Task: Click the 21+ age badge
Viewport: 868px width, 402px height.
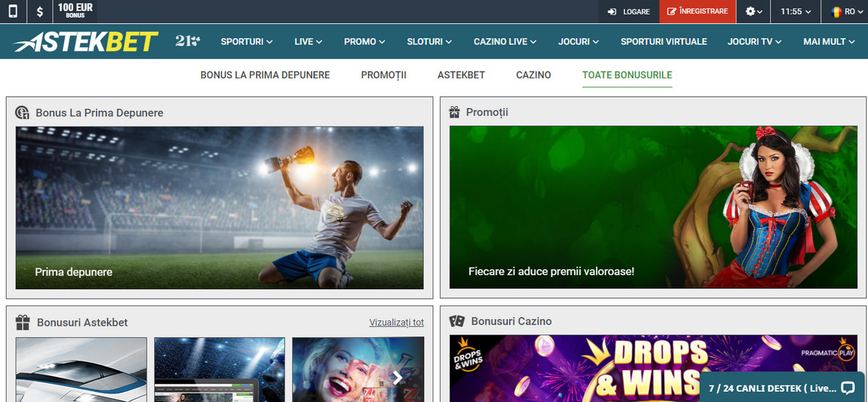Action: pyautogui.click(x=187, y=41)
